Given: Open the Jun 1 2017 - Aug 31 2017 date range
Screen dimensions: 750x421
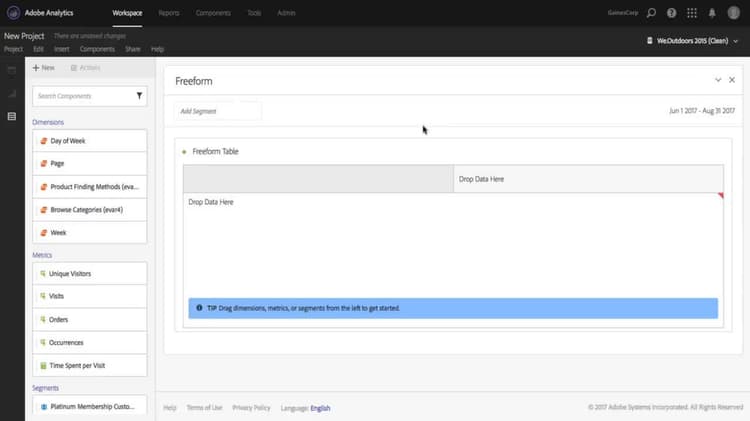Looking at the screenshot, I should click(x=702, y=111).
